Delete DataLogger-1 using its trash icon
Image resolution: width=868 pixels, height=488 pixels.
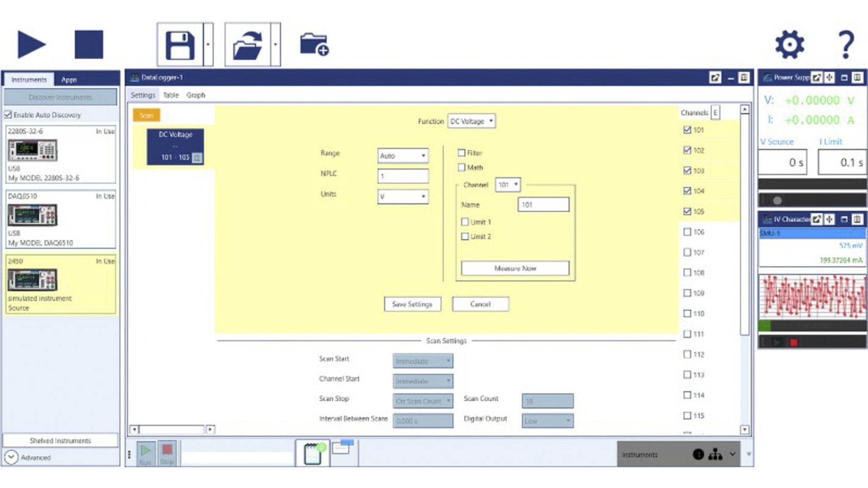point(743,78)
